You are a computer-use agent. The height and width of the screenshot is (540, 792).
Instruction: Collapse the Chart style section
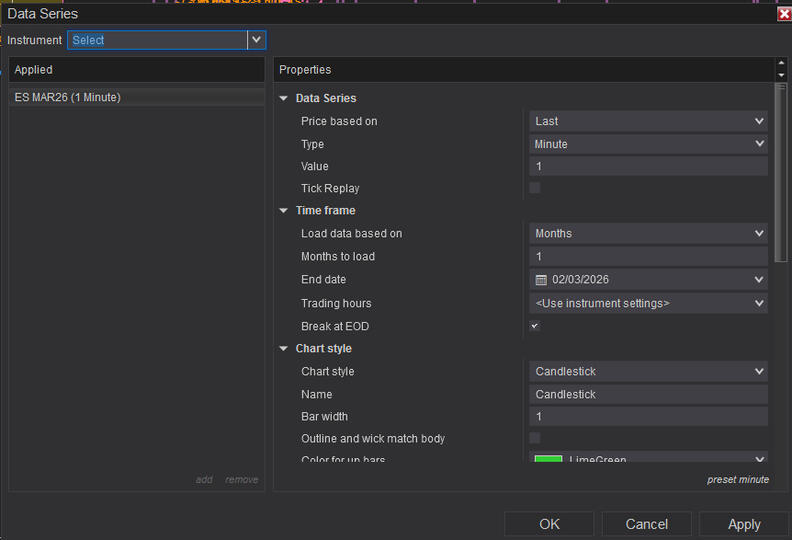click(284, 349)
